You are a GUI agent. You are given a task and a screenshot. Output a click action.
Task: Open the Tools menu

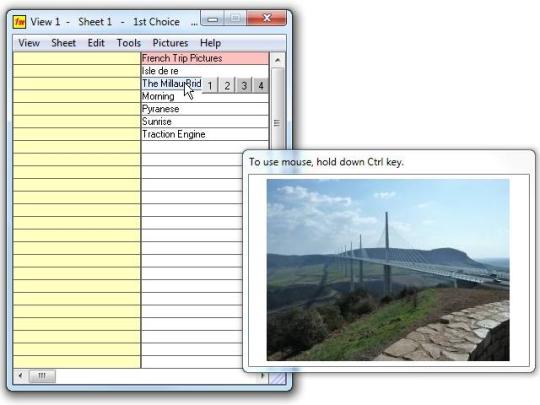[x=128, y=43]
